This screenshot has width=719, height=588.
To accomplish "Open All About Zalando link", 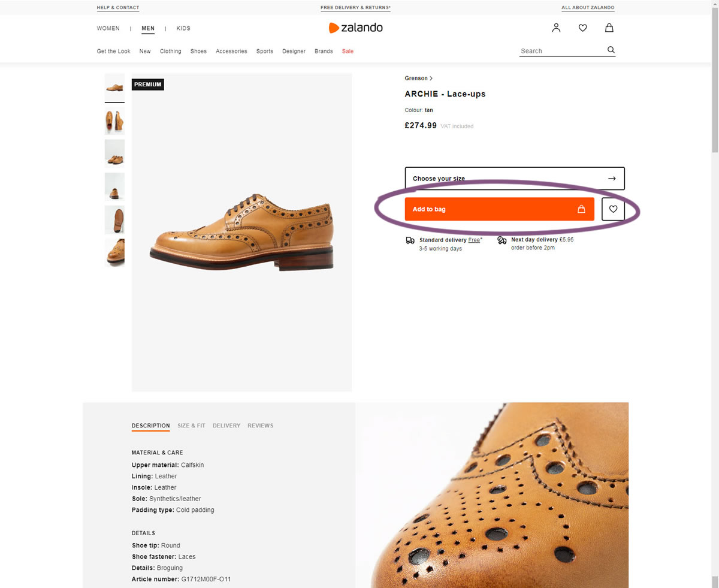I will pos(587,8).
